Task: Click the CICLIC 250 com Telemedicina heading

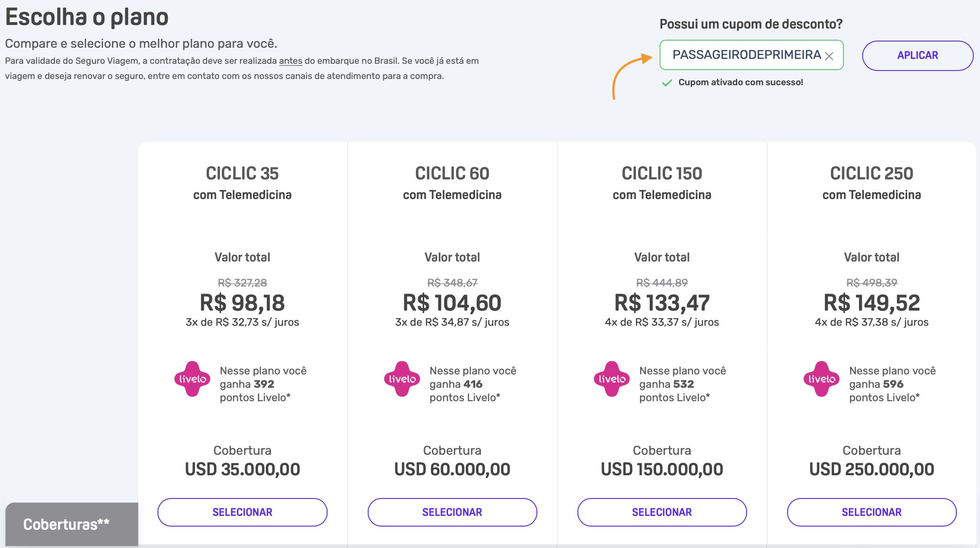Action: [872, 183]
